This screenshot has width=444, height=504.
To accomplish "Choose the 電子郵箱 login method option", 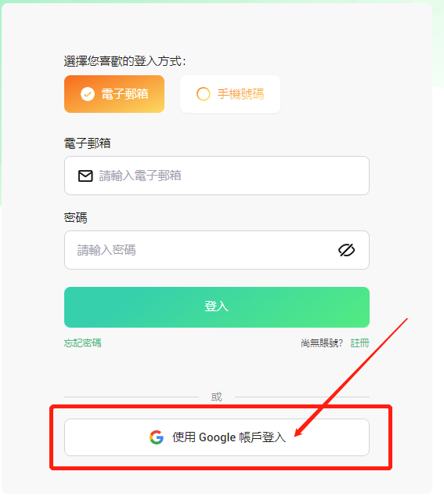I will 114,94.
